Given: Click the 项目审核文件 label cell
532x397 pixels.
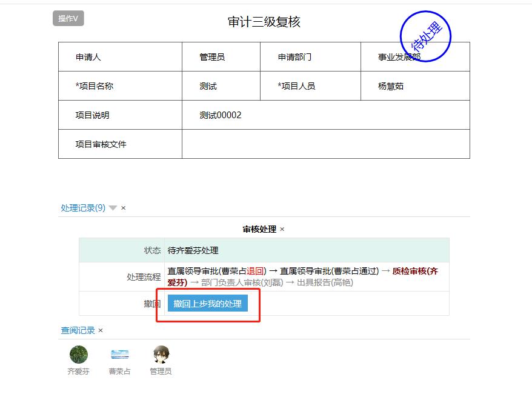Looking at the screenshot, I should click(120, 144).
